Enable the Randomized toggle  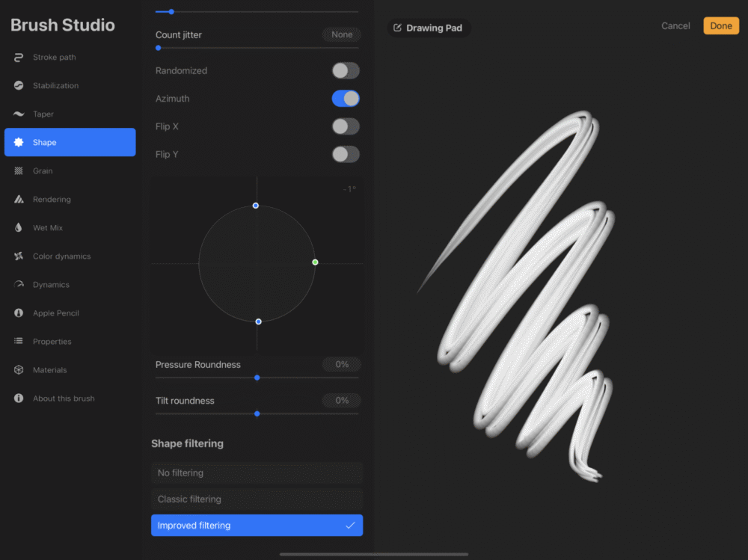(x=345, y=70)
